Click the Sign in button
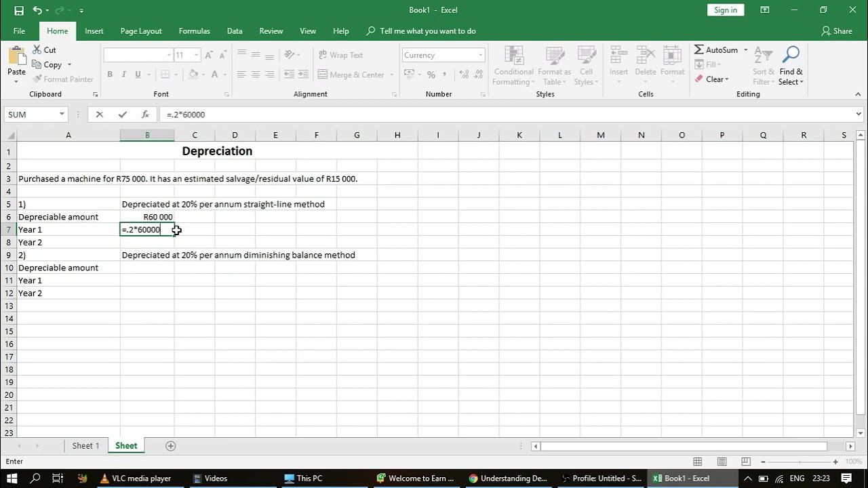Screen dimensions: 868x488 pos(726,10)
